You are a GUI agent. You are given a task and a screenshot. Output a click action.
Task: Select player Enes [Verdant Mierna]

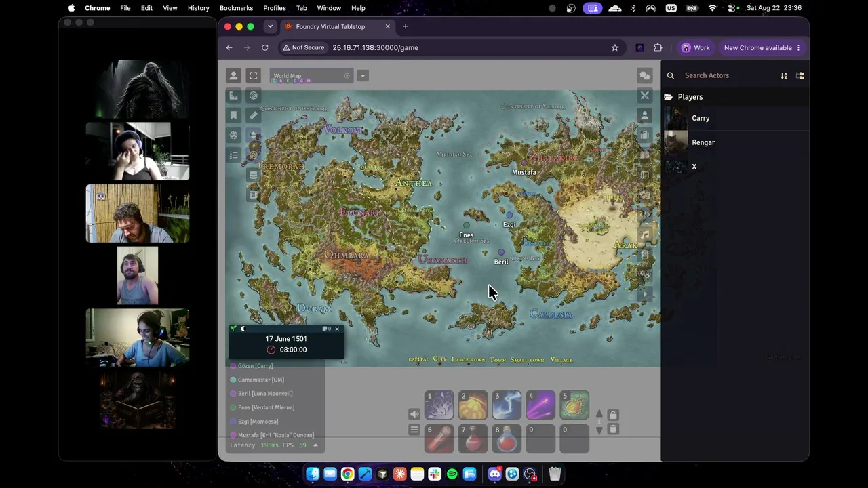click(266, 407)
